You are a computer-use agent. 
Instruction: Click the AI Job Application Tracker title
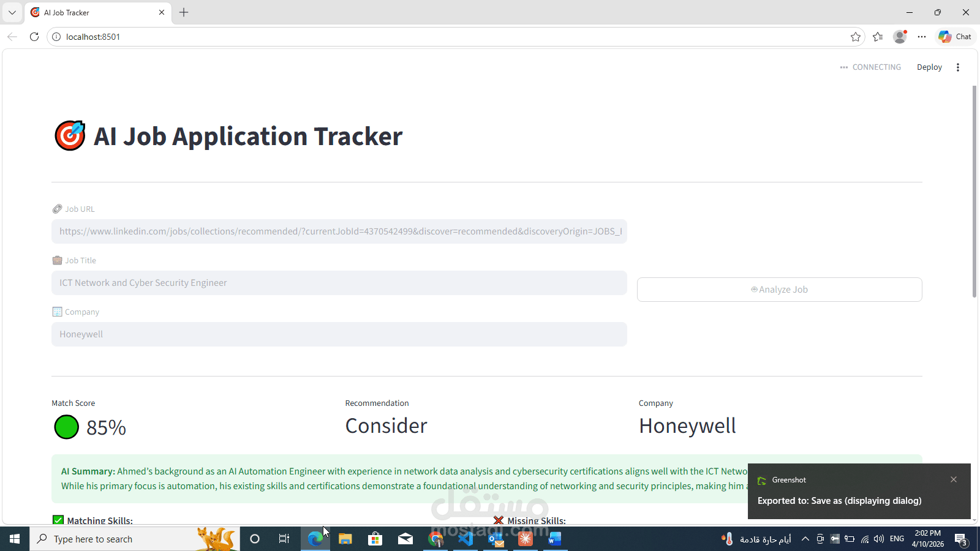click(248, 136)
